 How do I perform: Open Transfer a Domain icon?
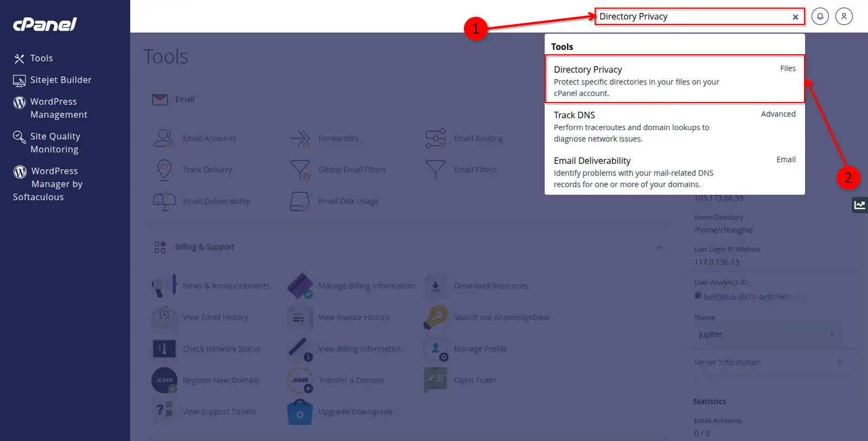point(300,380)
